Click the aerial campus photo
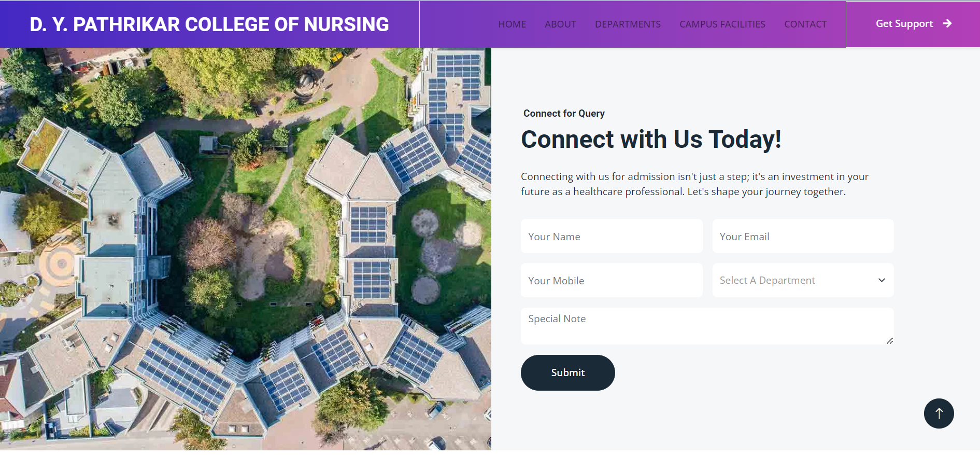Screen dimensions: 980x455 [x=246, y=249]
